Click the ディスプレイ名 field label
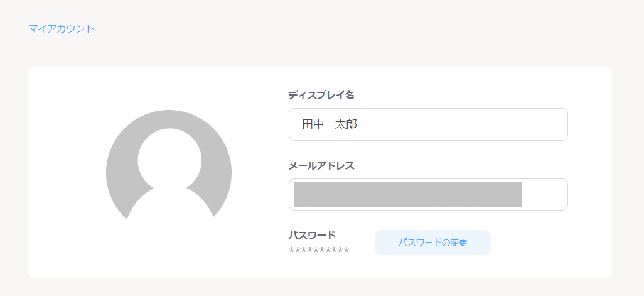The width and height of the screenshot is (644, 296). [x=321, y=95]
